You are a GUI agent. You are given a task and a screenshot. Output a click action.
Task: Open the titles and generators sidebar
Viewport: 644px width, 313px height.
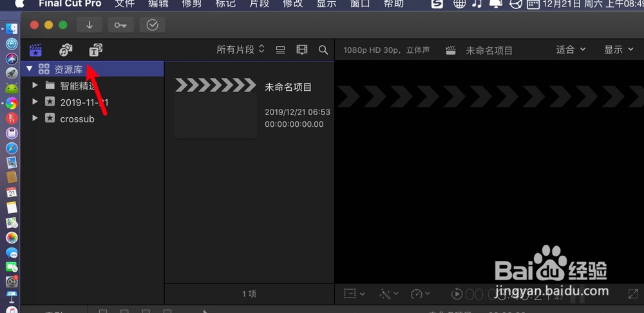click(96, 50)
